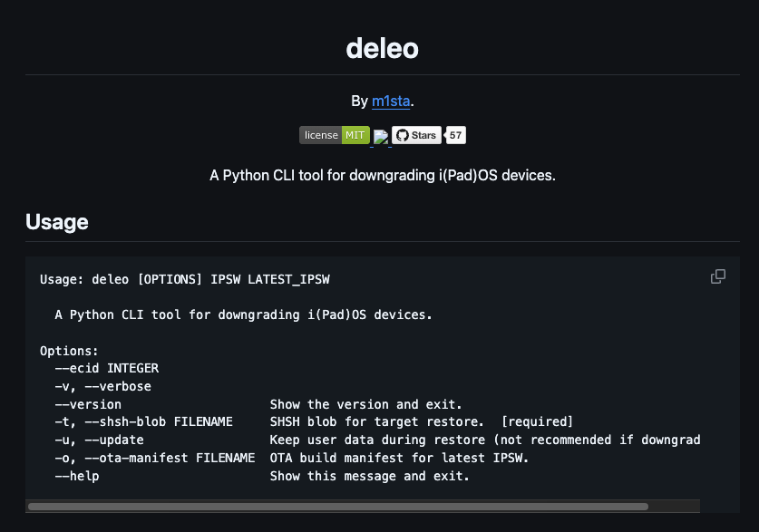The height and width of the screenshot is (532, 759).
Task: Click the --ecid INTEGER option line
Action: click(106, 368)
